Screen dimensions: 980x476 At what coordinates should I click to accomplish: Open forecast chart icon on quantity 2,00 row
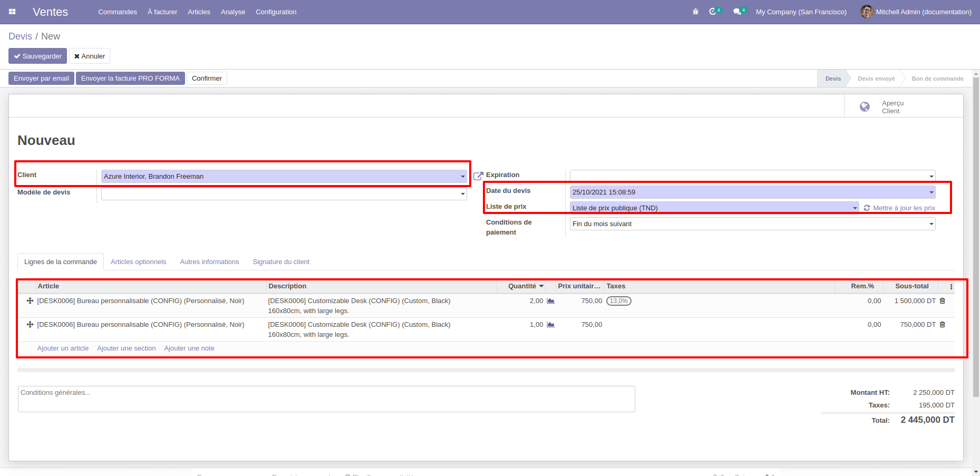click(x=550, y=301)
